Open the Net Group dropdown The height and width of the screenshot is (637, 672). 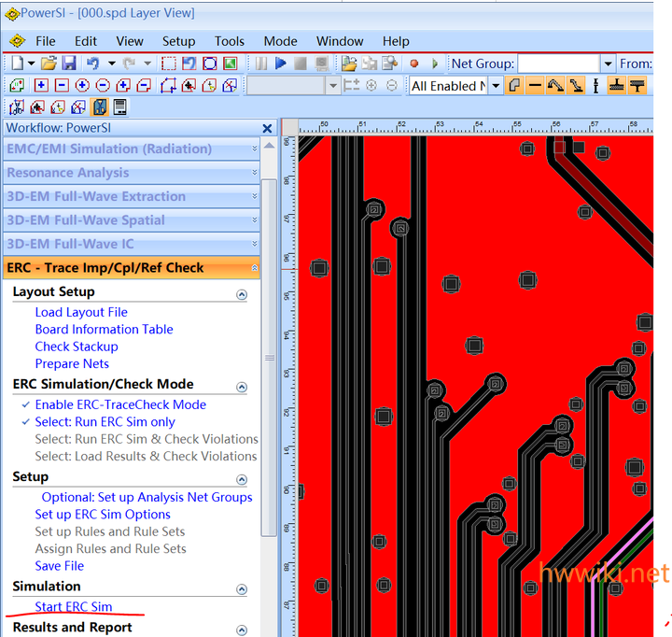(609, 64)
